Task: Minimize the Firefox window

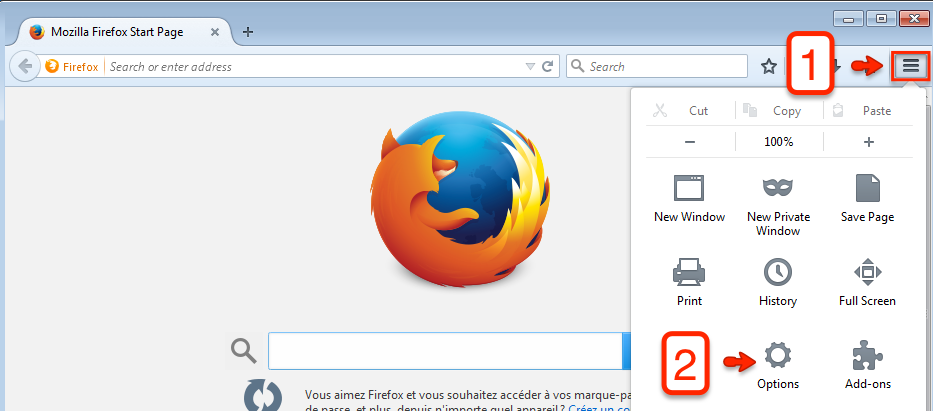Action: pyautogui.click(x=849, y=19)
